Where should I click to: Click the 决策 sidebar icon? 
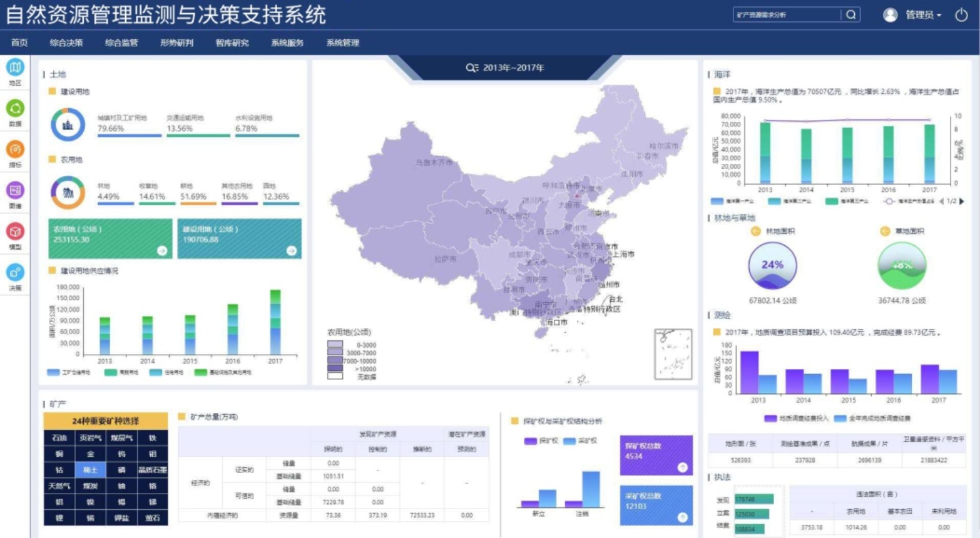point(15,273)
